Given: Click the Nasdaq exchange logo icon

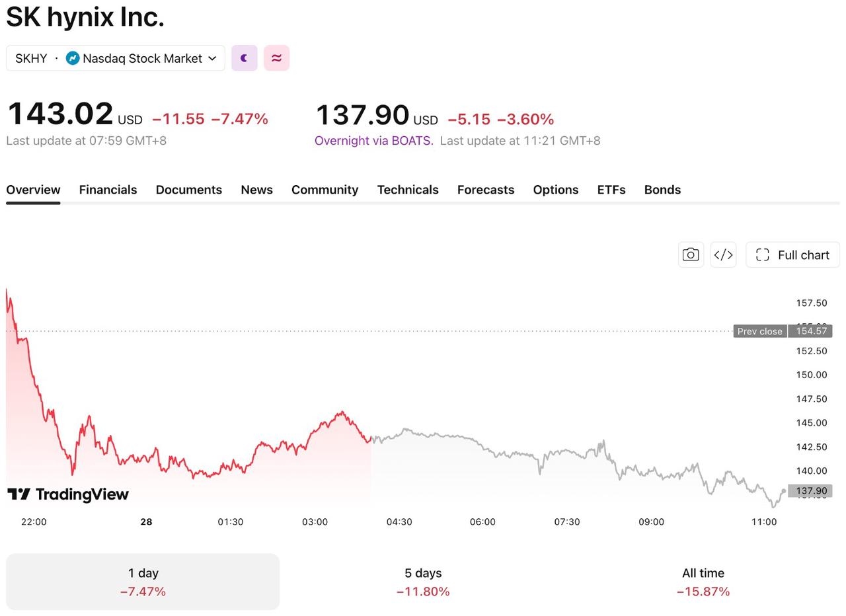Looking at the screenshot, I should (x=73, y=58).
